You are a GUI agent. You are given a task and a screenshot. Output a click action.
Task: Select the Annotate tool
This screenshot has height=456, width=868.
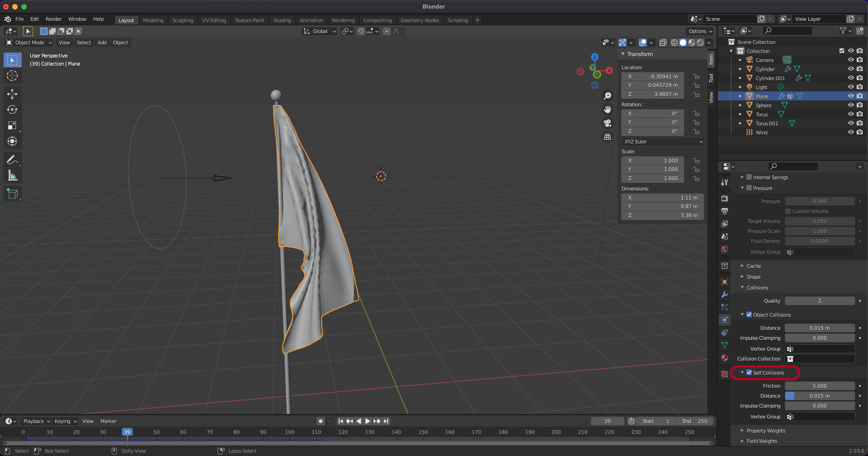point(12,160)
